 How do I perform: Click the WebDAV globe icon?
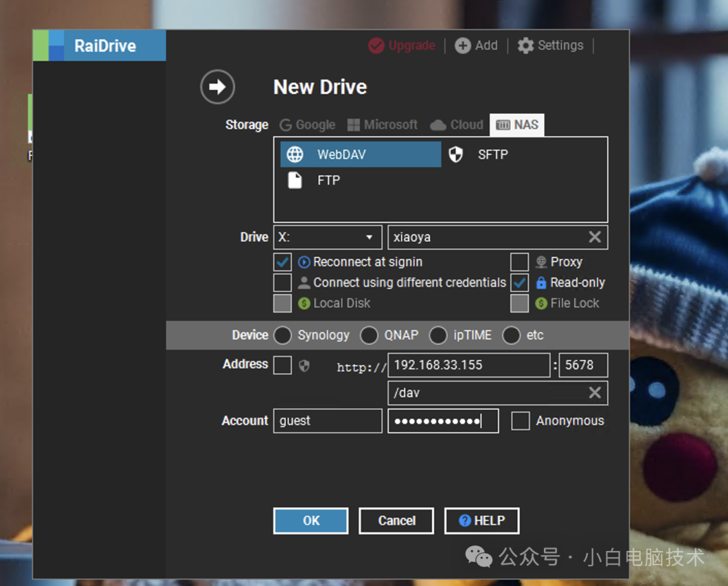point(295,154)
